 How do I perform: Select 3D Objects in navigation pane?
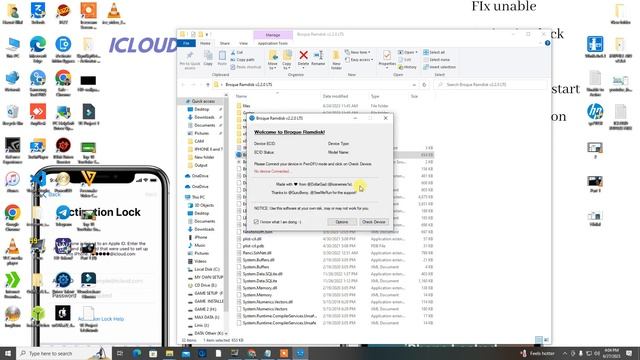204,205
